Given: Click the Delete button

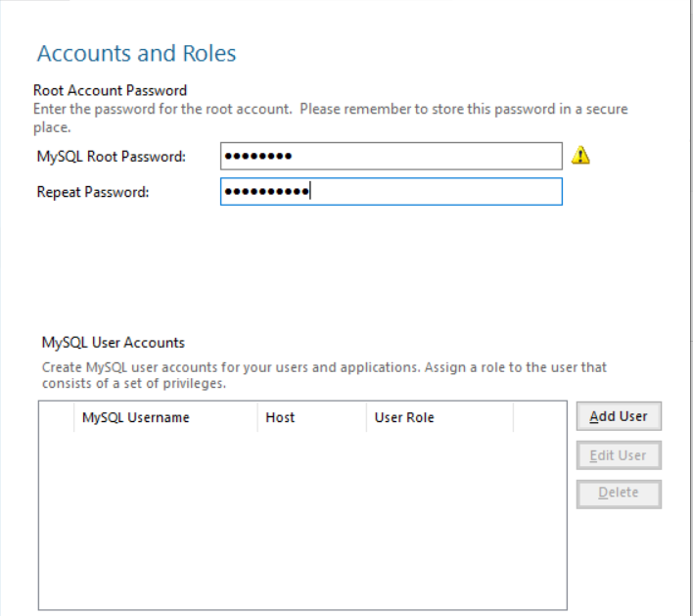Looking at the screenshot, I should (x=618, y=493).
